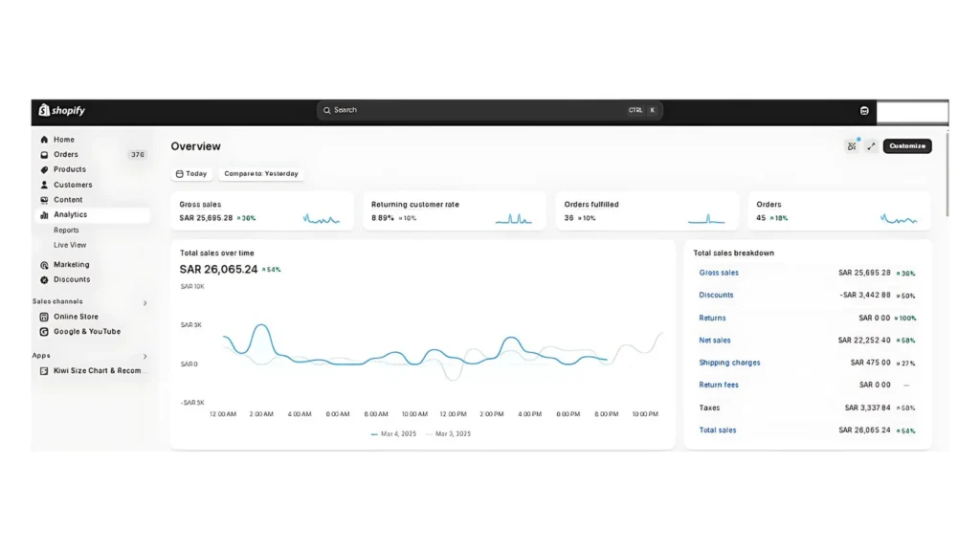The width and height of the screenshot is (980, 551).
Task: Open Live View under Analytics
Action: click(x=70, y=245)
